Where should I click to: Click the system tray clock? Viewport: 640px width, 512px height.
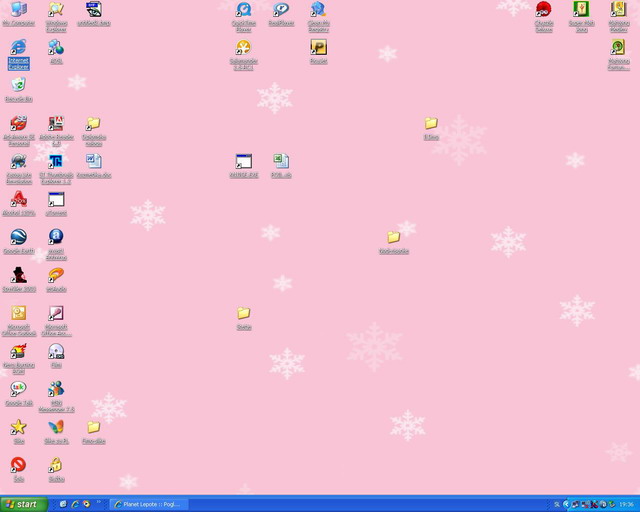[626, 504]
